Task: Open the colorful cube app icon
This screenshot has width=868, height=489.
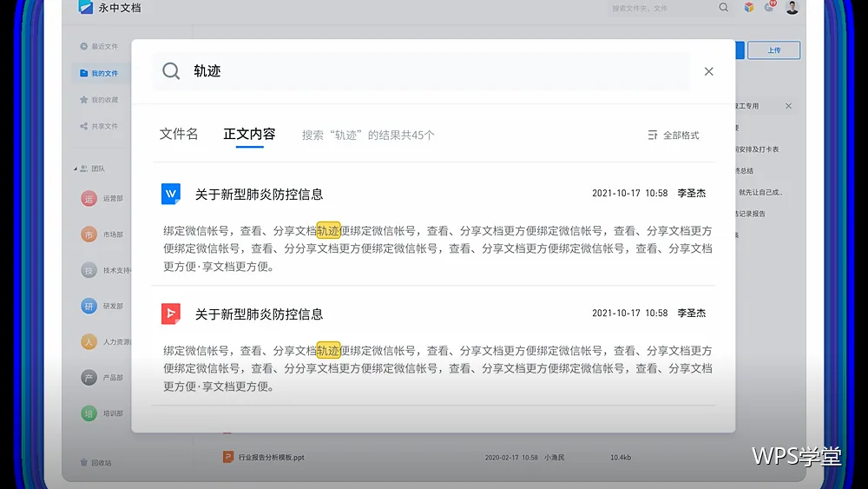Action: [x=749, y=7]
